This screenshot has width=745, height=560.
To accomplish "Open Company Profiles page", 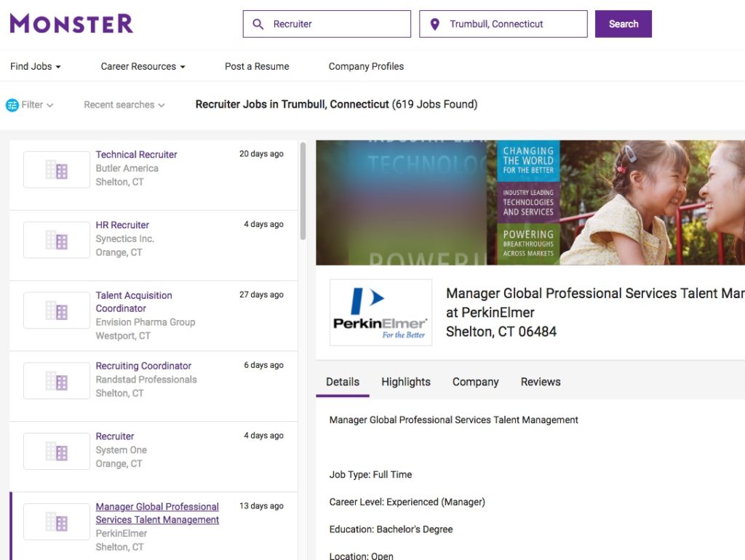I will point(366,66).
